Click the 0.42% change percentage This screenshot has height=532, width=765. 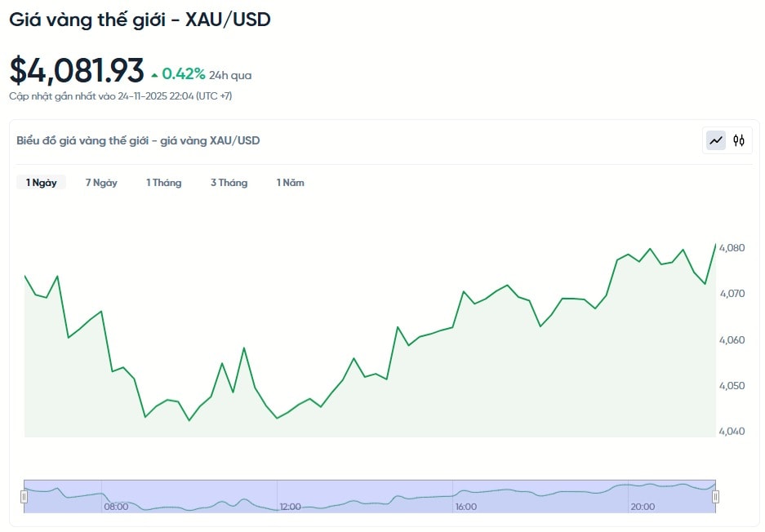point(183,74)
